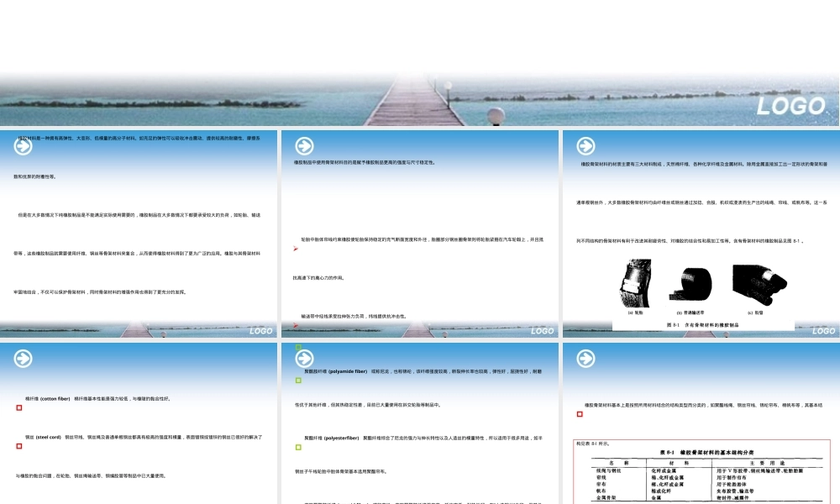Click the red square bullet under cotton fiber
Image resolution: width=840 pixels, height=504 pixels.
(18, 407)
